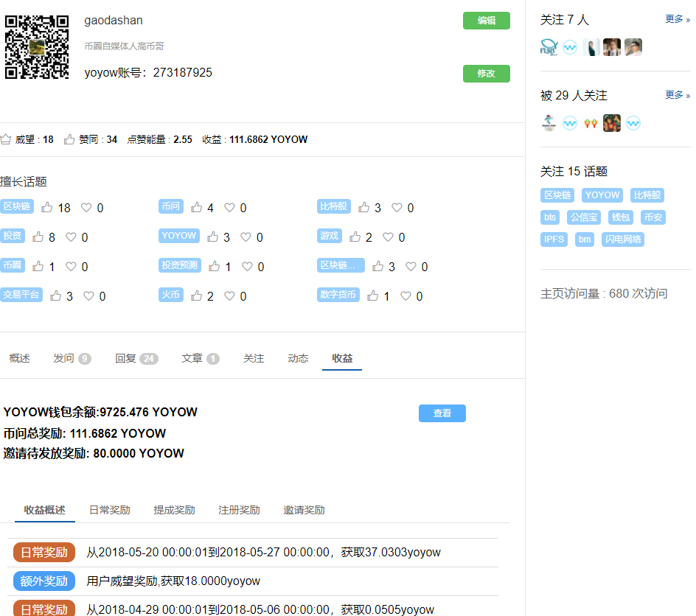Click 'yoyow账号: 273187925' text
This screenshot has height=616, width=696.
click(148, 73)
